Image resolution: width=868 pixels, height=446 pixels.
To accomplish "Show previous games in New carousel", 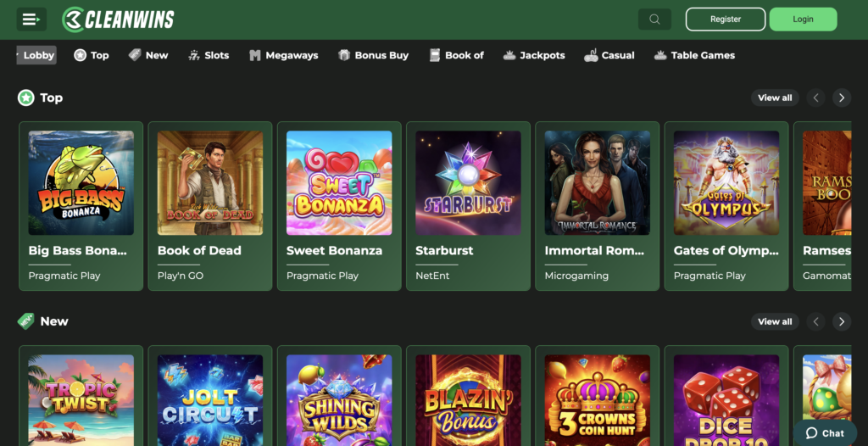I will point(815,321).
